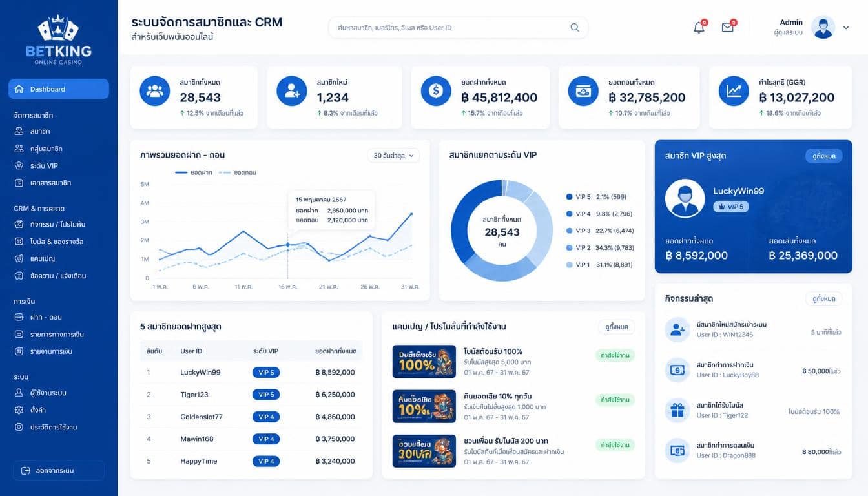Open the mail envelope icon in header
This screenshot has height=496, width=868.
pos(728,28)
